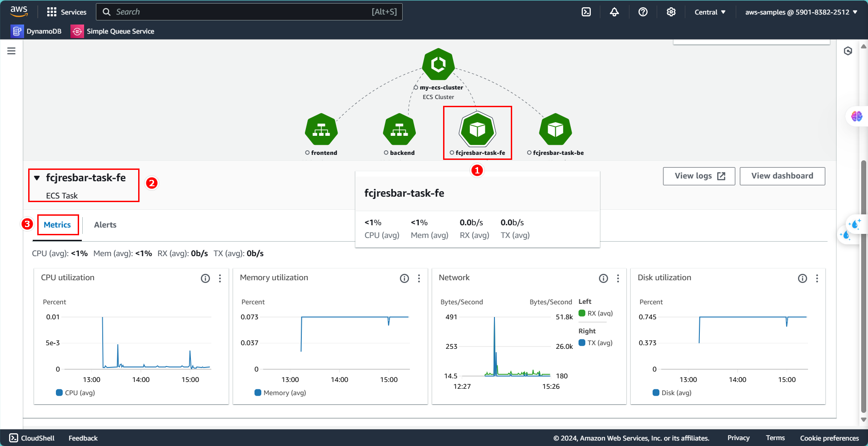Toggle the CPU (avg) legend swatch
The height and width of the screenshot is (446, 868).
pyautogui.click(x=59, y=392)
